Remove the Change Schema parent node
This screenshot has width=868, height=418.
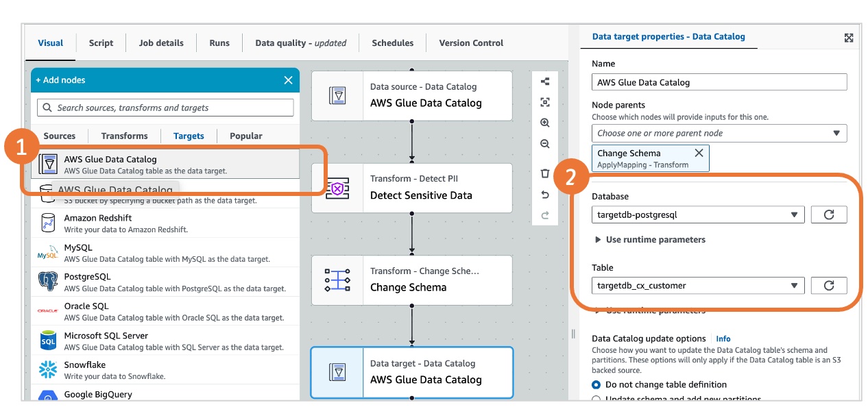(699, 153)
